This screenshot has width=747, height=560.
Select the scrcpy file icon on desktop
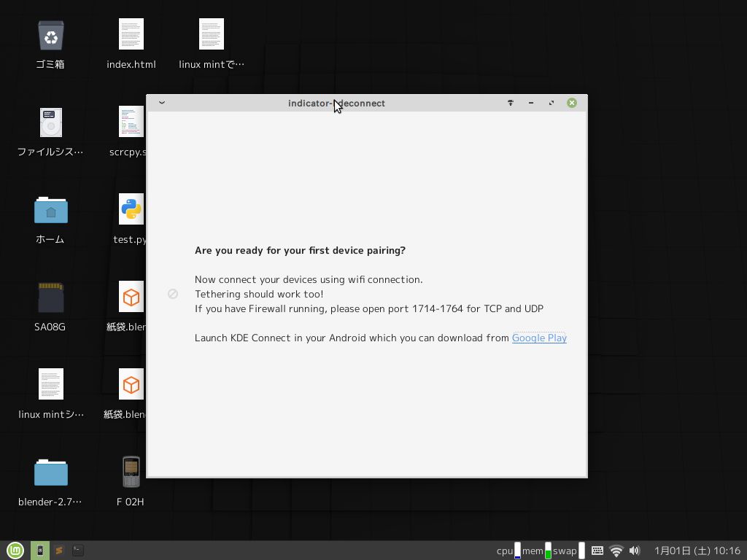131,122
